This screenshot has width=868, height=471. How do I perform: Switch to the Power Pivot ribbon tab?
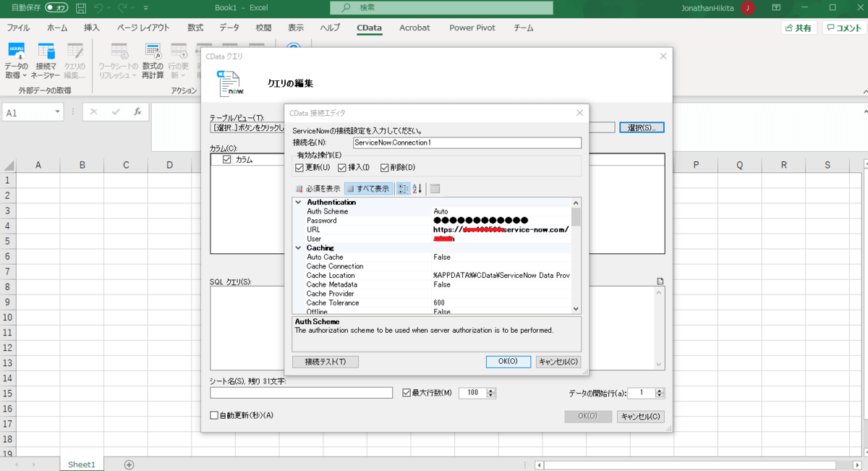[472, 27]
